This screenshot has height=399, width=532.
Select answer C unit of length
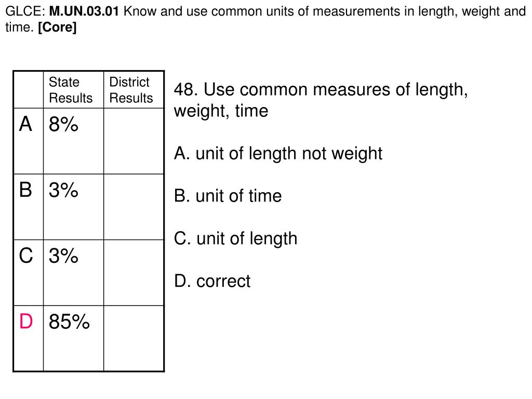[x=235, y=239]
